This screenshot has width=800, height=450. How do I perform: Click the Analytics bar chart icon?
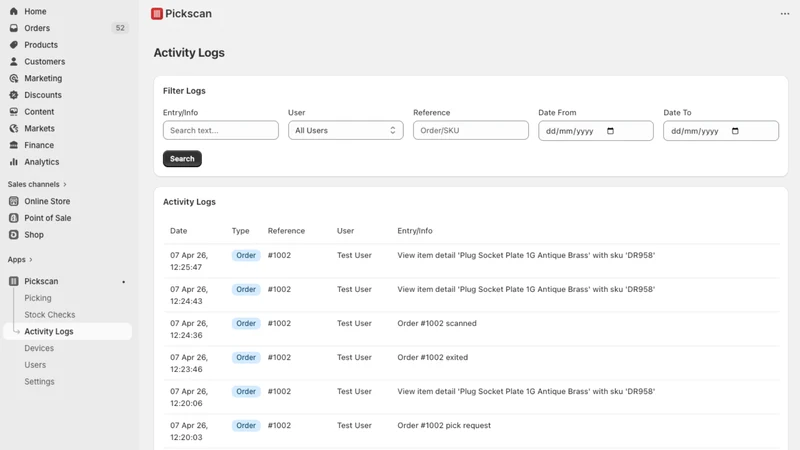tap(14, 162)
